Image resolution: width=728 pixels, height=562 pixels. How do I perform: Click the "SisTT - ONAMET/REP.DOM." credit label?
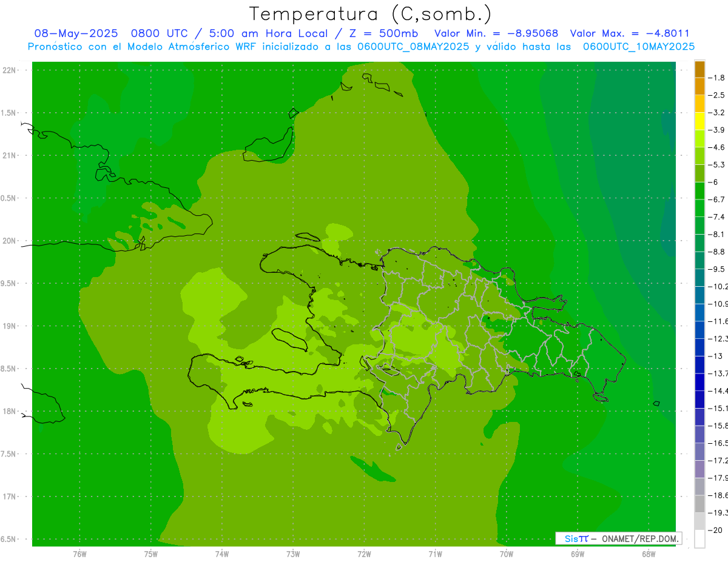pos(619,538)
